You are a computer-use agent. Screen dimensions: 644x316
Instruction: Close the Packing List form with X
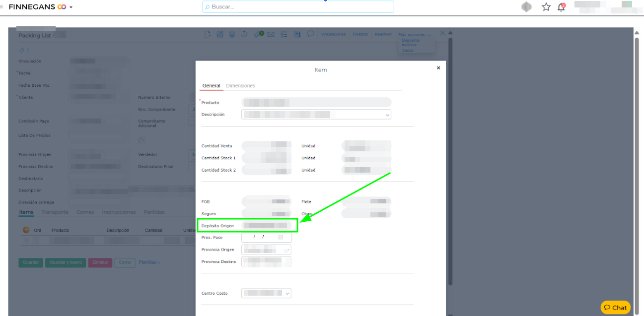click(x=442, y=33)
